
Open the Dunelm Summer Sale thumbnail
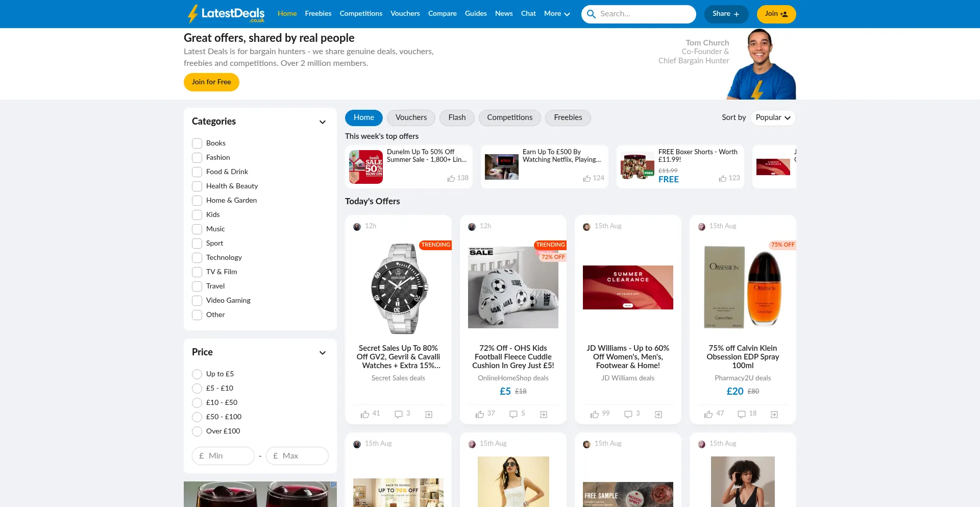366,167
